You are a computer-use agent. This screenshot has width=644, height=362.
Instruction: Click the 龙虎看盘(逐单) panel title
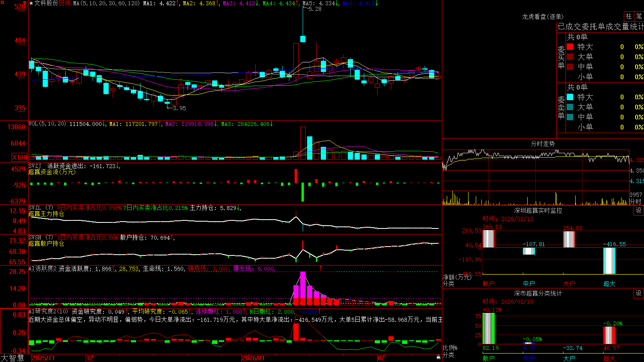click(x=543, y=16)
